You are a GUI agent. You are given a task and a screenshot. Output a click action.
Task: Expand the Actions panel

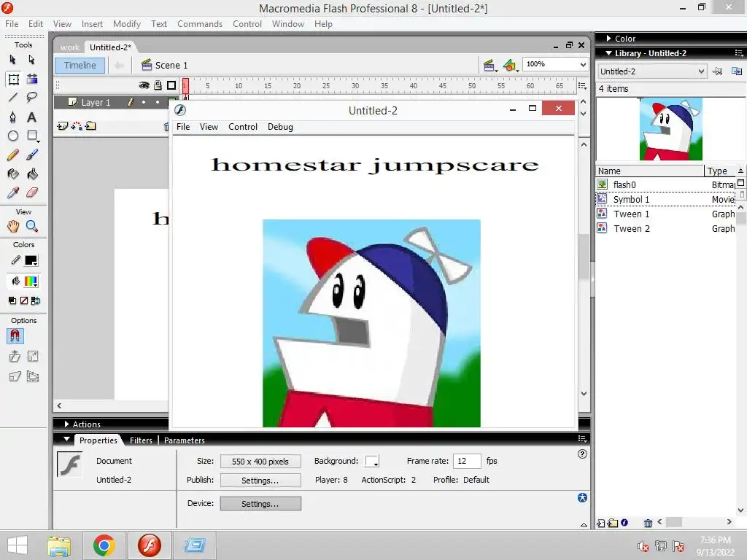pos(67,424)
